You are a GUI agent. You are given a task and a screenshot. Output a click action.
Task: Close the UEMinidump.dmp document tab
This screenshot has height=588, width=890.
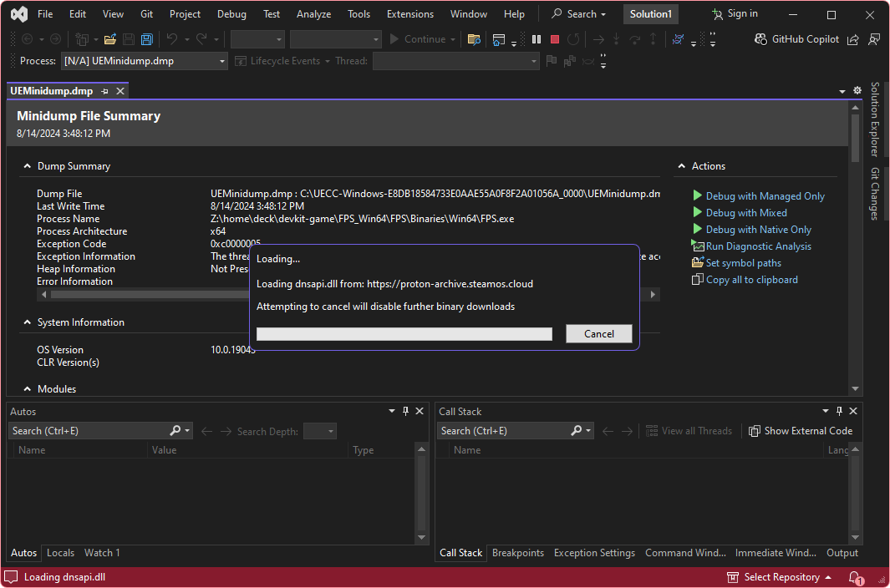[120, 91]
